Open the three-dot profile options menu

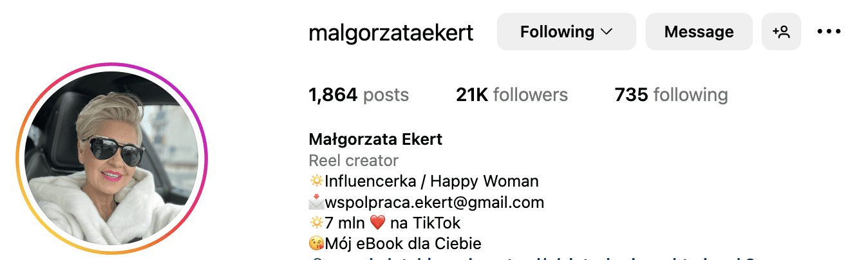pos(829,32)
